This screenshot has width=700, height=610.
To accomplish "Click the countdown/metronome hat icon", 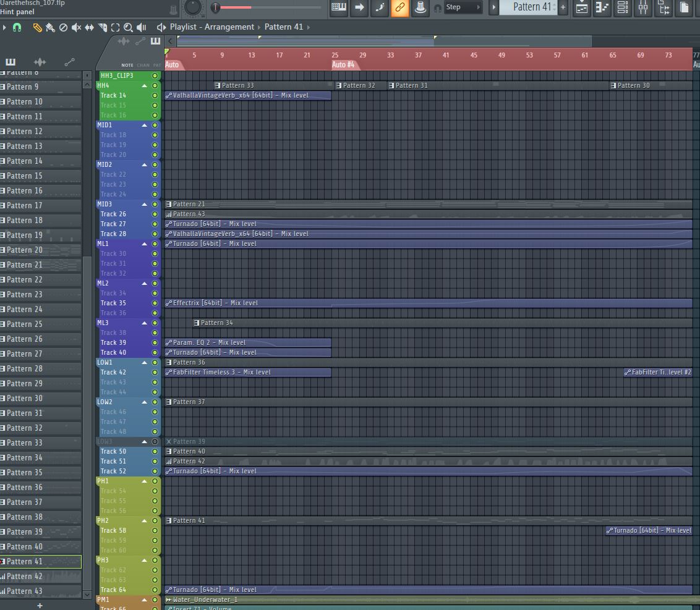I will click(x=420, y=7).
